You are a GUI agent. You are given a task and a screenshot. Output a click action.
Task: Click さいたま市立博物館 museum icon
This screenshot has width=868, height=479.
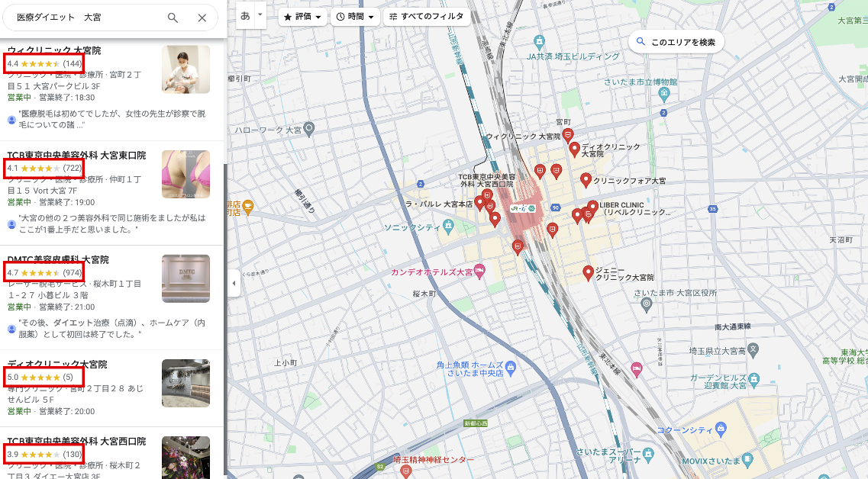click(664, 95)
